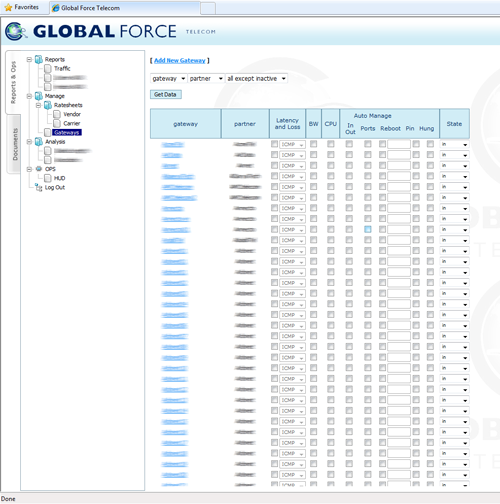Image resolution: width=500 pixels, height=504 pixels.
Task: Open the Carrier ratesheets page
Action: (72, 123)
